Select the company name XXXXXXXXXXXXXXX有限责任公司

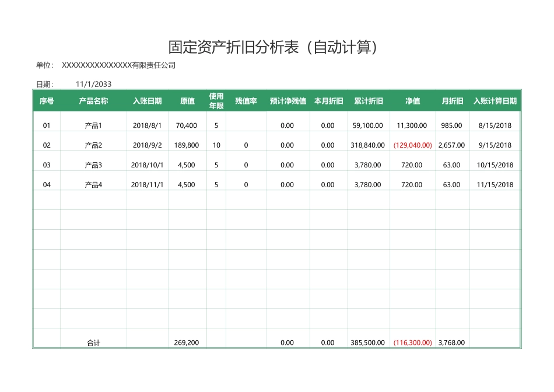(x=118, y=65)
